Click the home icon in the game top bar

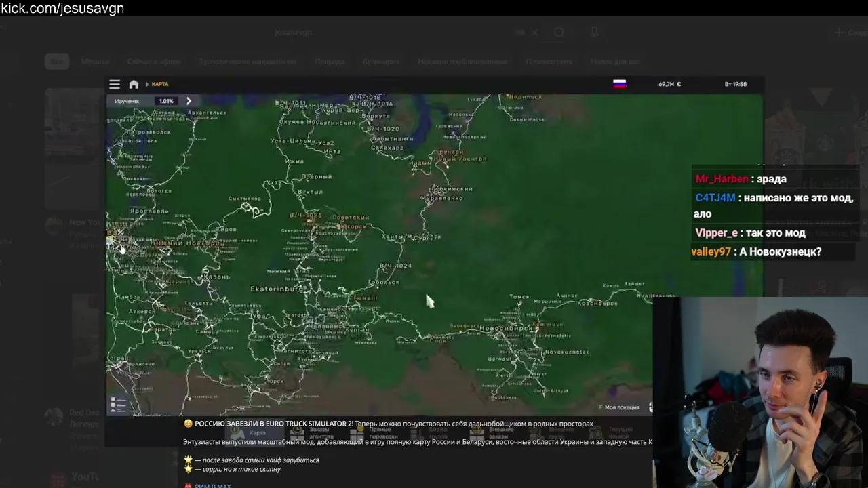tap(134, 84)
